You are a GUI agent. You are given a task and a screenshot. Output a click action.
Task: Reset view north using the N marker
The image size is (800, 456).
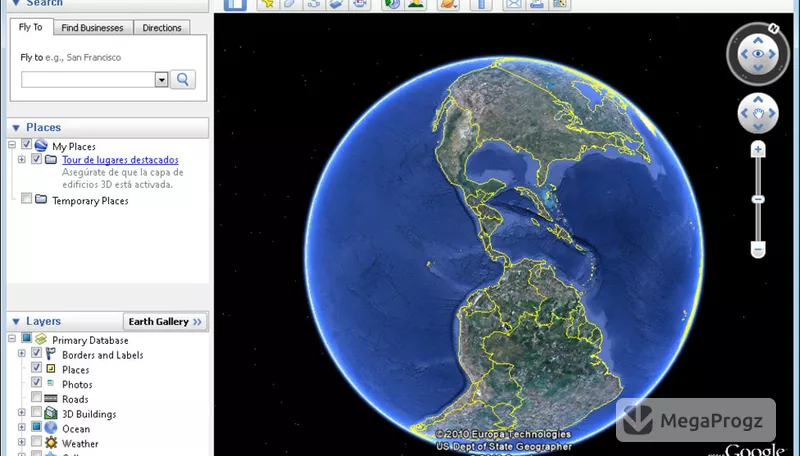pyautogui.click(x=773, y=29)
